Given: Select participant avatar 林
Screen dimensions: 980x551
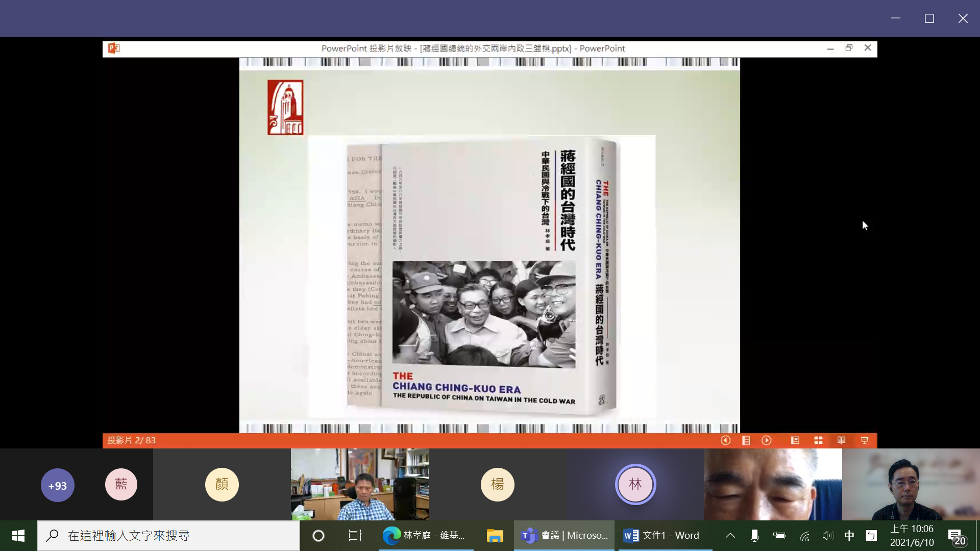Looking at the screenshot, I should point(635,484).
